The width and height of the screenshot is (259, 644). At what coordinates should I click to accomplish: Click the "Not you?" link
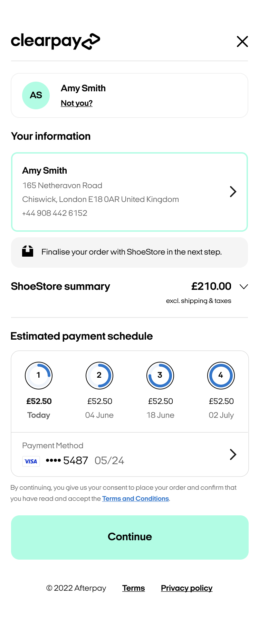pos(77,103)
